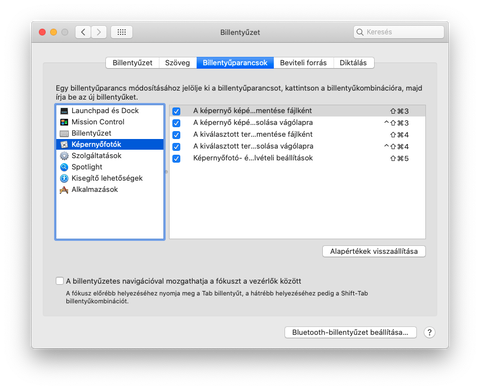Show all preferences with grid icon

pyautogui.click(x=122, y=32)
